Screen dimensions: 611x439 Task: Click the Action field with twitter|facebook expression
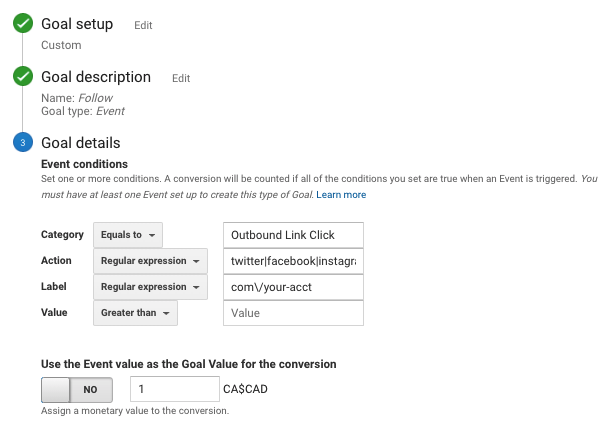click(x=293, y=261)
